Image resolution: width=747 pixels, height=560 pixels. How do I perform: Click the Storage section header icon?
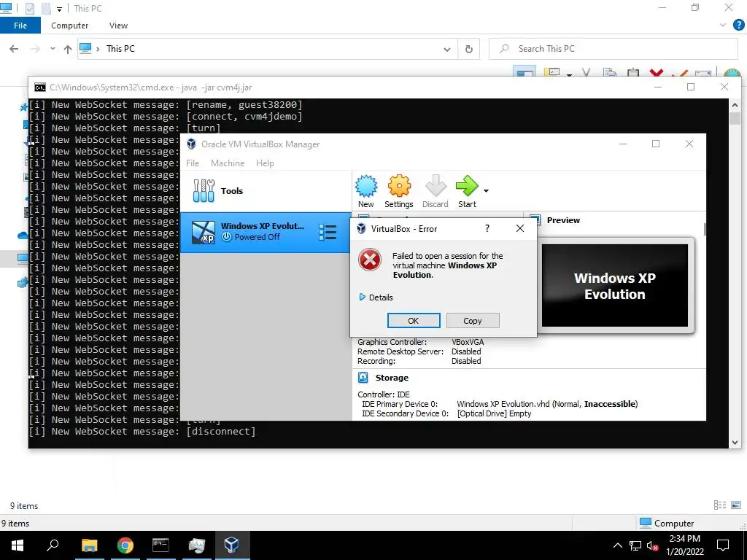[363, 378]
